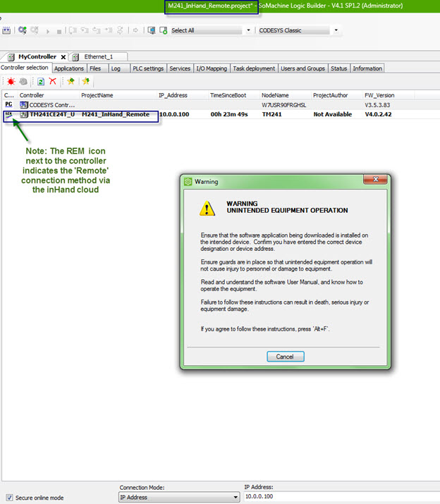Click the device icon with a green circle
This screenshot has height=504, width=440.
click(x=164, y=30)
